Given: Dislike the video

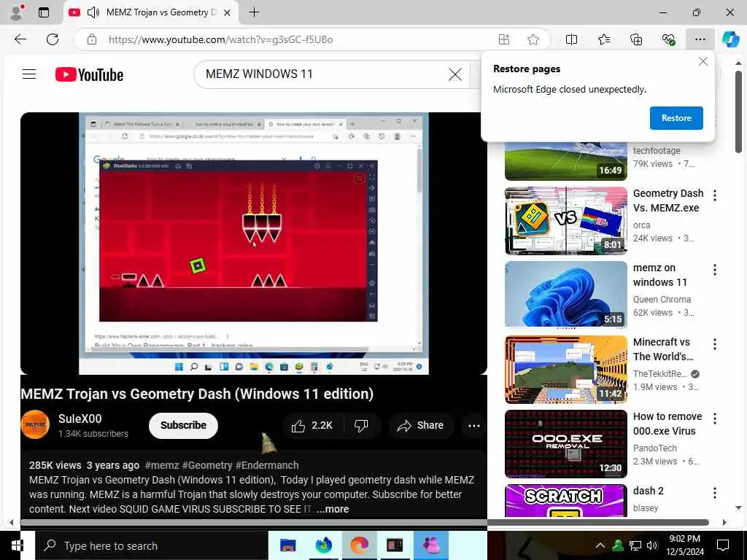Looking at the screenshot, I should click(x=361, y=426).
